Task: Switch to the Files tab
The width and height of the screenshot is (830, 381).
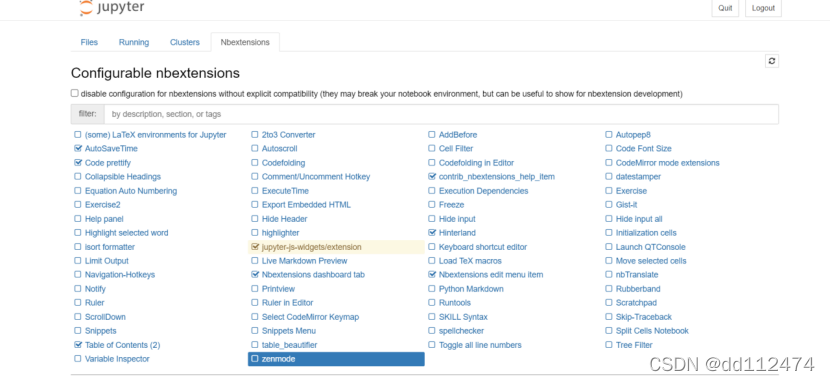Action: click(x=89, y=42)
